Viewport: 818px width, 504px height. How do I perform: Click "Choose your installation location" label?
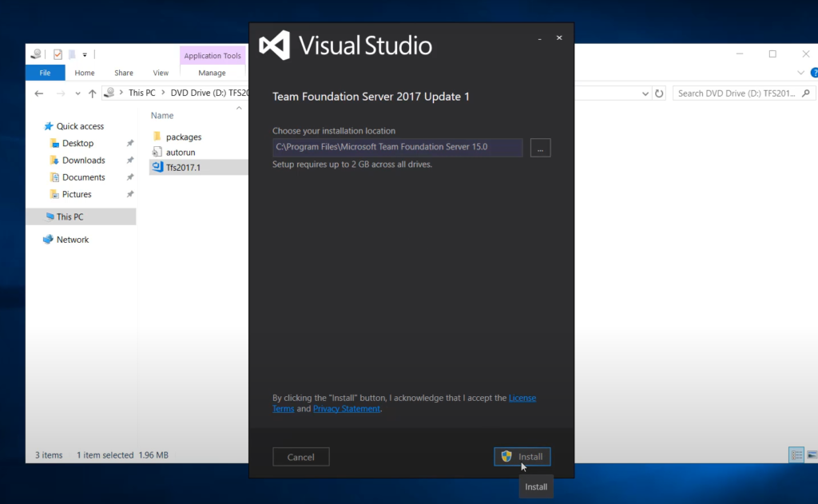tap(334, 131)
